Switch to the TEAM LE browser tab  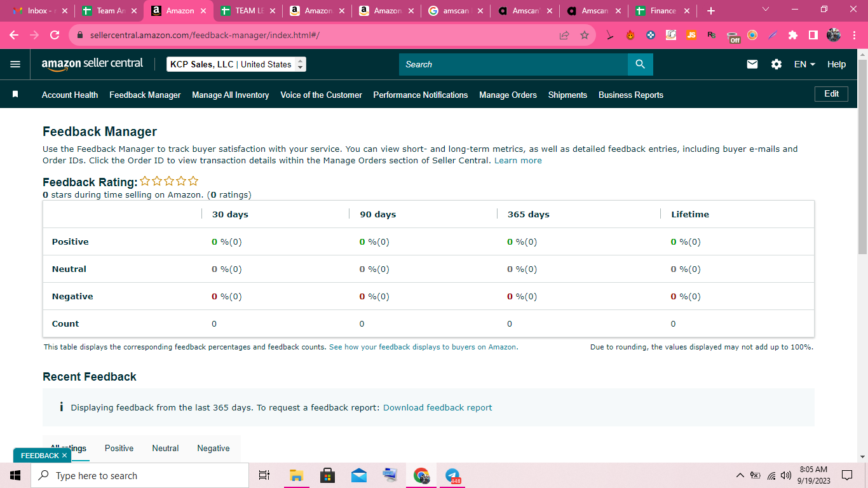coord(247,11)
